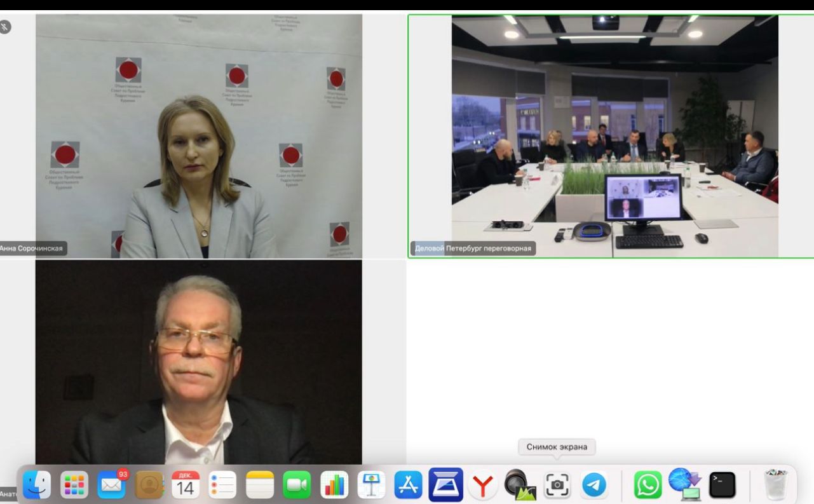814x504 pixels.
Task: Open Telegram from the dock
Action: [x=594, y=486]
